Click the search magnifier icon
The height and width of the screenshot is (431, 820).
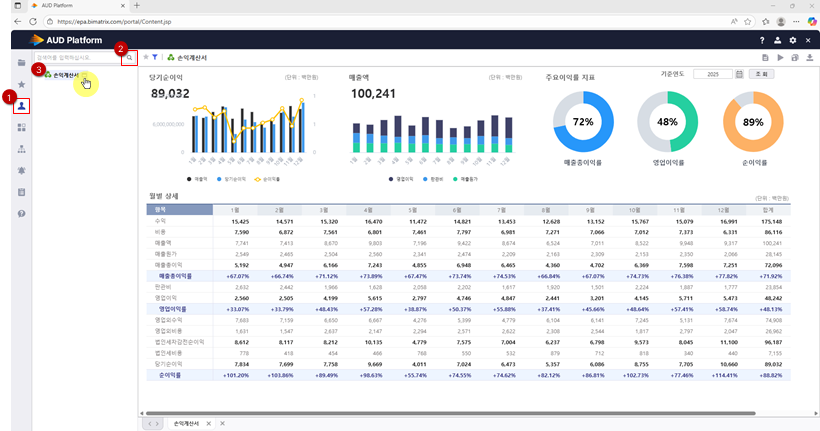[x=128, y=58]
